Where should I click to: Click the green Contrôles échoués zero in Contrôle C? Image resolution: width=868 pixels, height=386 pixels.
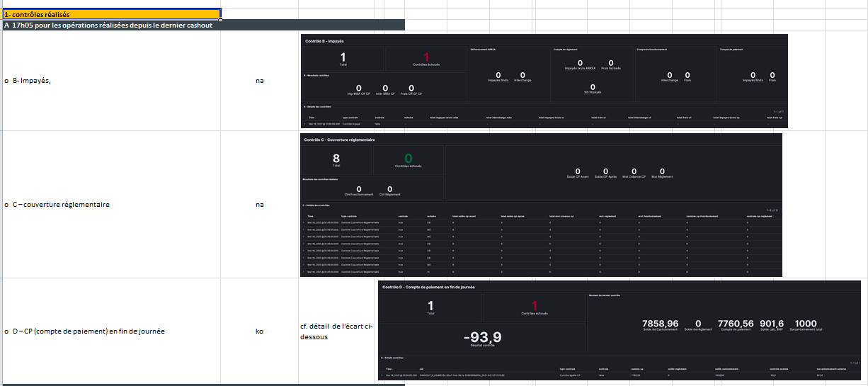[x=409, y=159]
